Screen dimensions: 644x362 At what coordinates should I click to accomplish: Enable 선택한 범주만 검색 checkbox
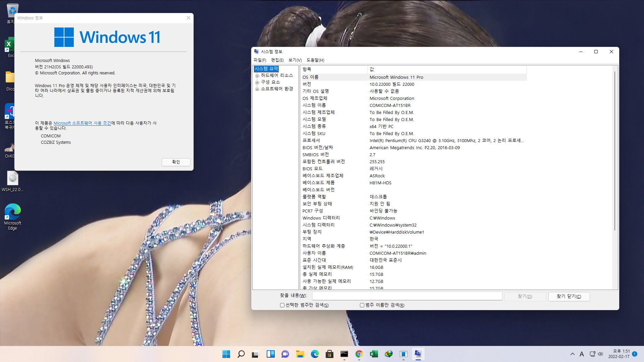pos(282,305)
